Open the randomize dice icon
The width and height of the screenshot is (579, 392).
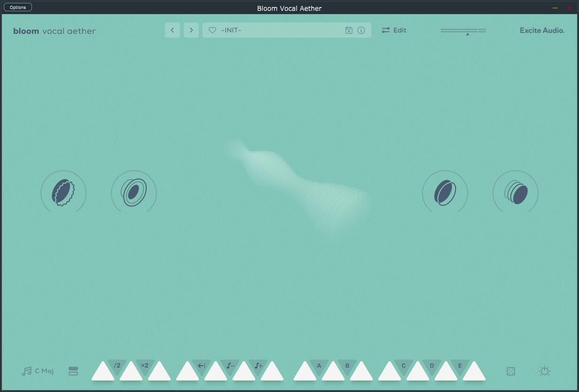510,371
